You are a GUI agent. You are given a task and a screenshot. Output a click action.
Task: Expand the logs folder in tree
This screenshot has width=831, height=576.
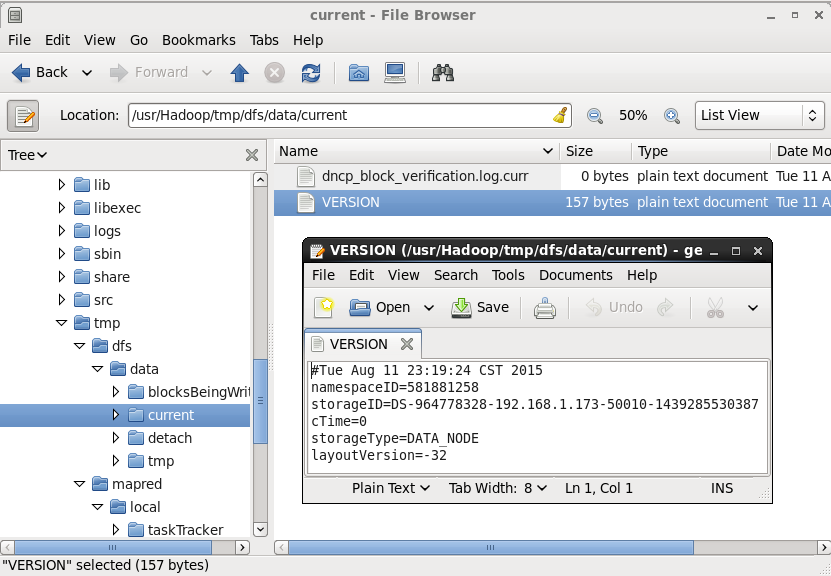62,231
